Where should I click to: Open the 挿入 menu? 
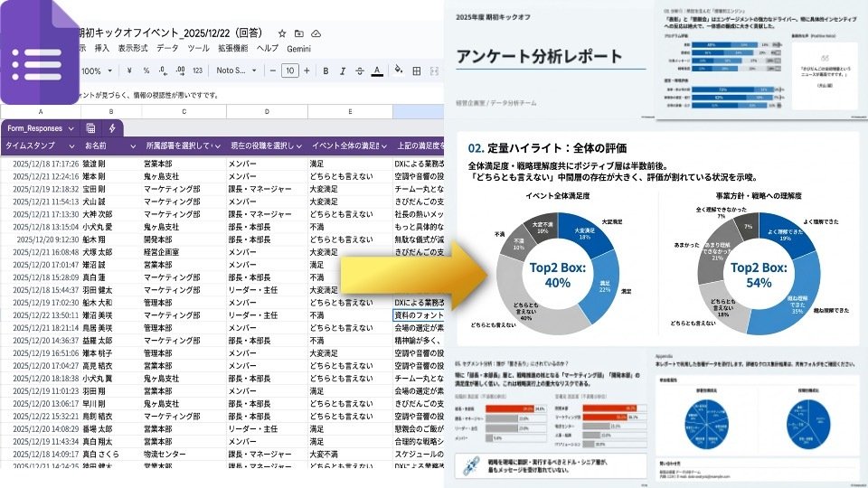pos(102,48)
